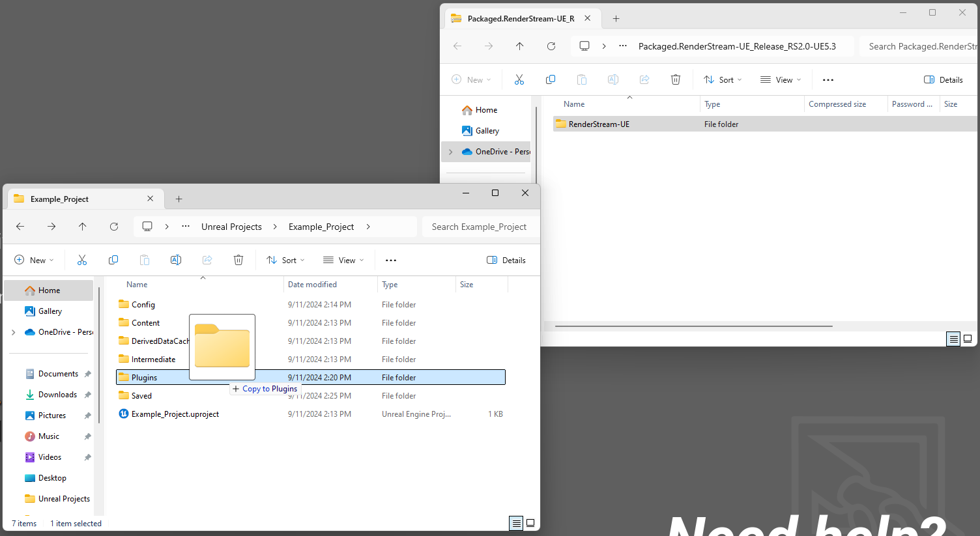Go back in Example_Project window

pos(20,227)
